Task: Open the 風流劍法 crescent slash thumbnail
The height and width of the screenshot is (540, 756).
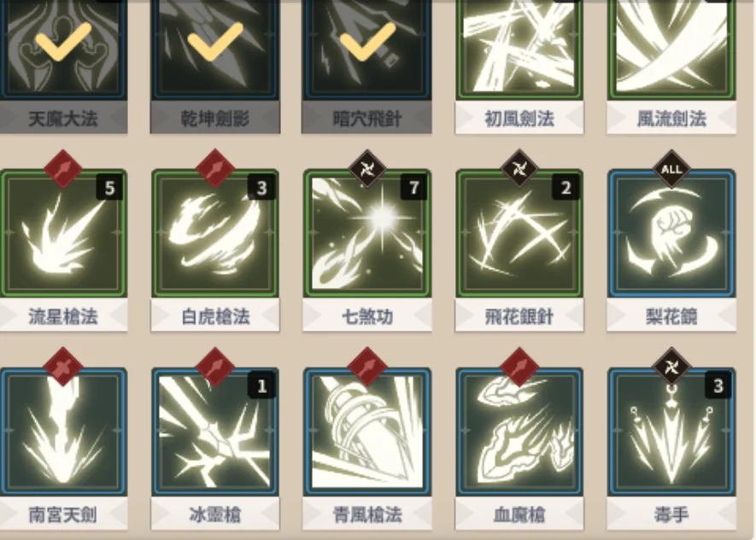Action: [671, 50]
